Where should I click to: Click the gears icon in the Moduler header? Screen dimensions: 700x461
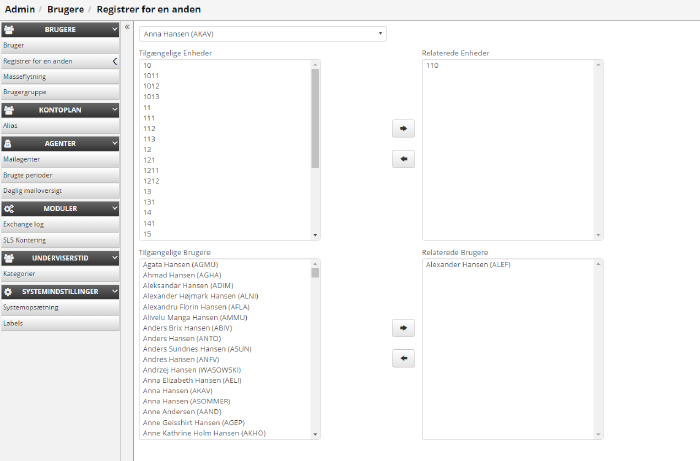[9, 209]
